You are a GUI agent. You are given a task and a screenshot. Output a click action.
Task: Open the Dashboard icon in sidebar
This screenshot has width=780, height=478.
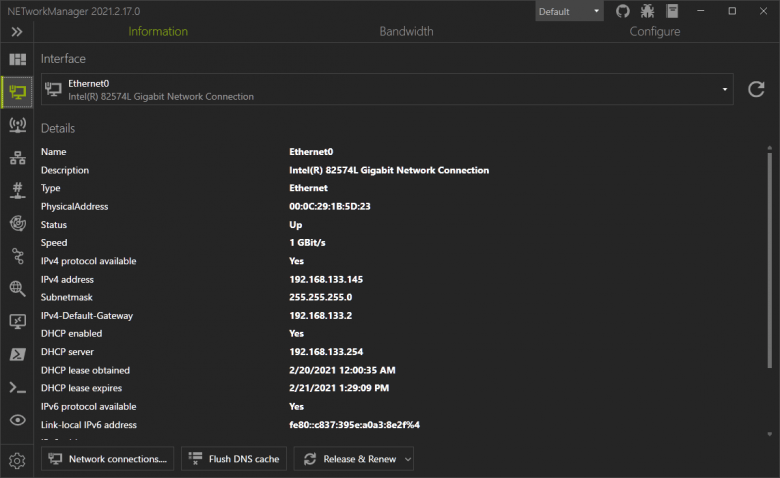[17, 60]
